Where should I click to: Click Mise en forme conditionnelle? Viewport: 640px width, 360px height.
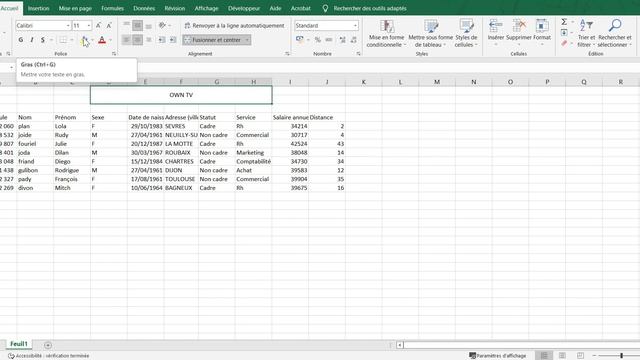point(386,33)
